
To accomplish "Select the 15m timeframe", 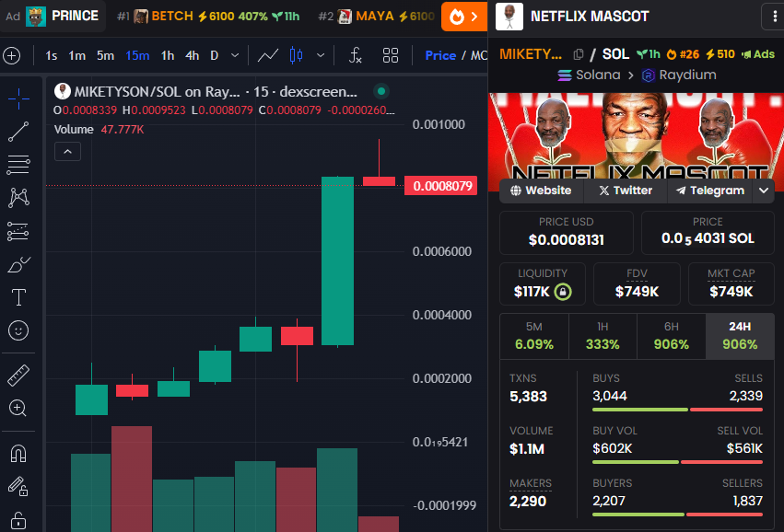I will (137, 55).
